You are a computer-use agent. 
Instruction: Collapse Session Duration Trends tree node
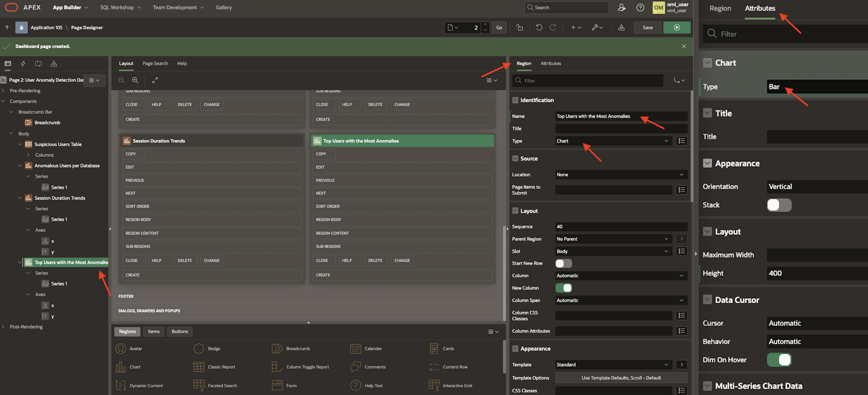coord(19,198)
